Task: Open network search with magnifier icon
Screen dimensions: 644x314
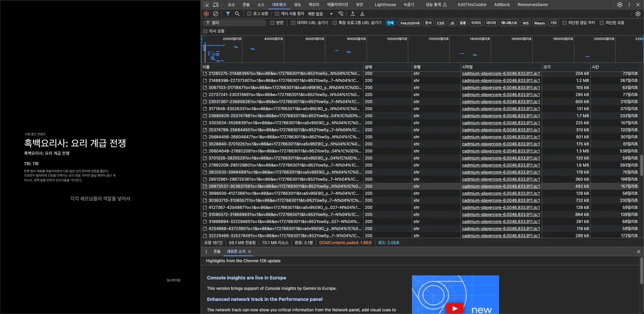Action: [x=237, y=14]
